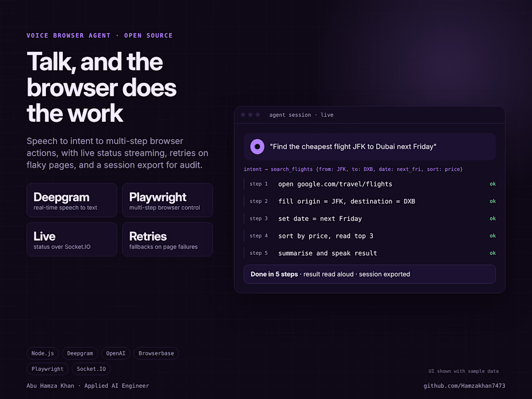532x399 pixels.
Task: Select the Browserbase tag pill
Action: (156, 353)
